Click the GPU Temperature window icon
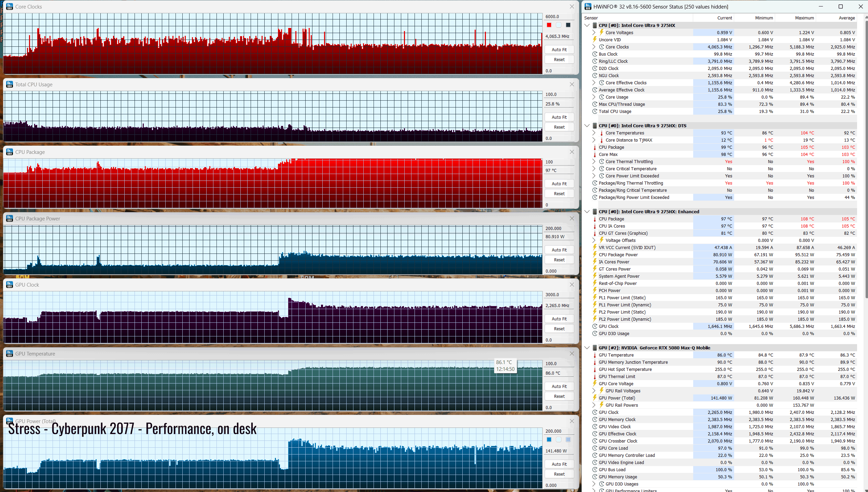The image size is (868, 492). coord(9,353)
